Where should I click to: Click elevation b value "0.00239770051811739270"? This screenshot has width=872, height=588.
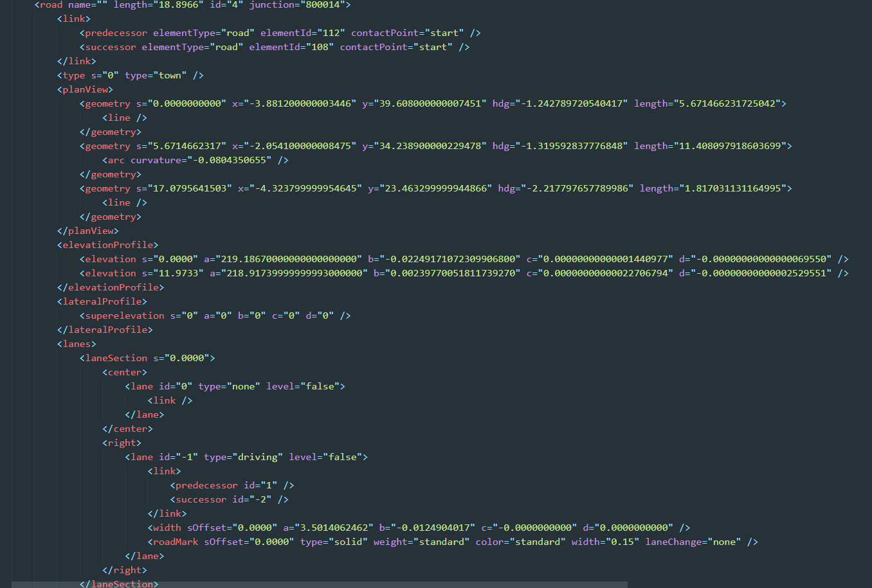tap(453, 273)
